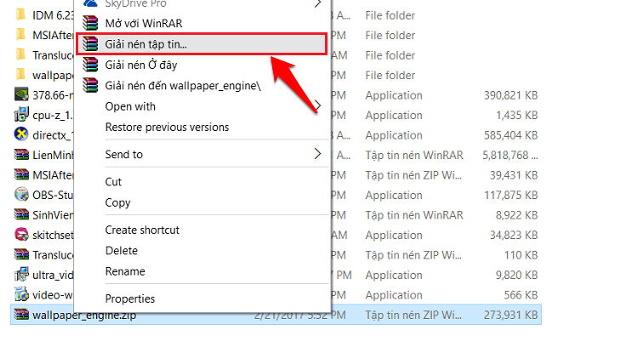Select Restore previous versions
Screen dimensions: 621x364
click(x=167, y=127)
